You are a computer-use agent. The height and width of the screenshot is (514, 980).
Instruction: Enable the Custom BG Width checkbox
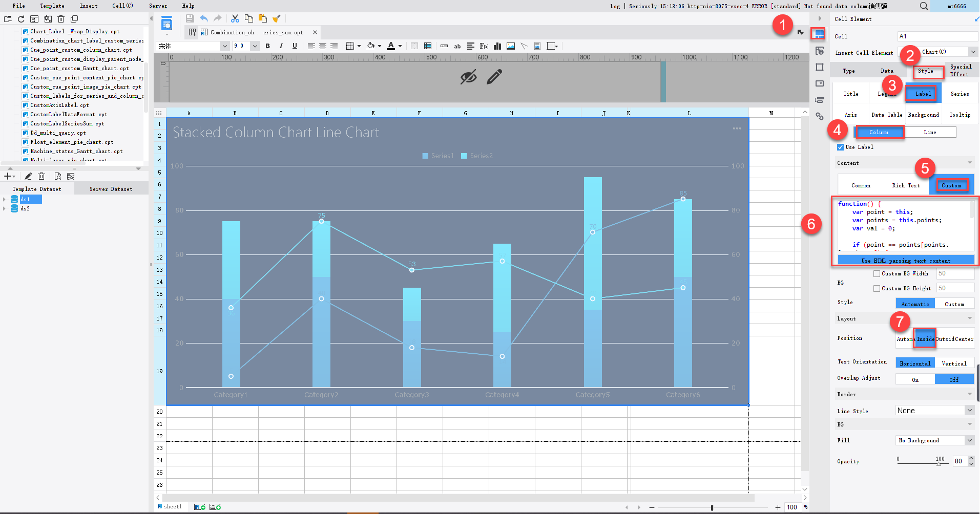(x=877, y=273)
